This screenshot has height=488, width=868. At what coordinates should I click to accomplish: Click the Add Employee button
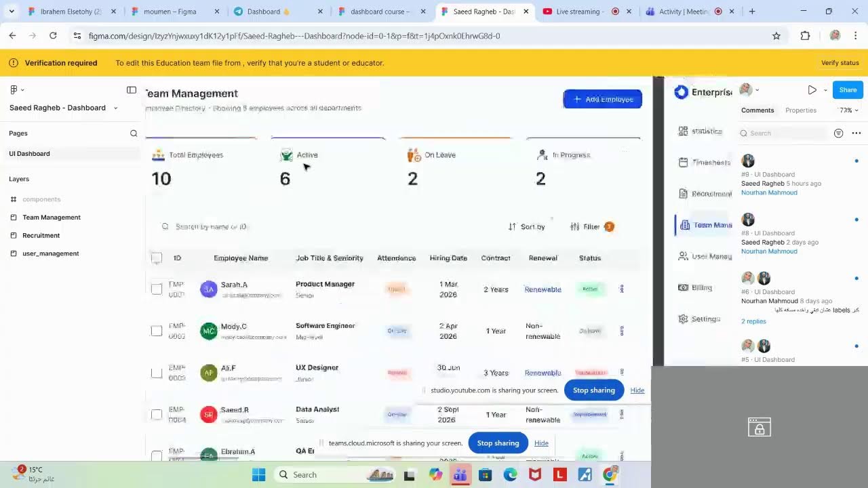(602, 100)
